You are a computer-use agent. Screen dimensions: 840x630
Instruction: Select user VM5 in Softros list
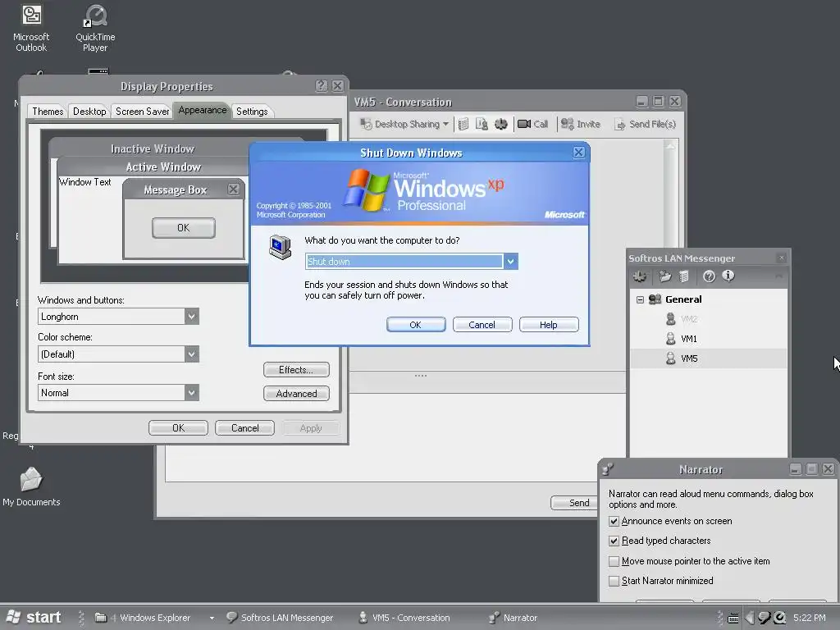coord(708,358)
